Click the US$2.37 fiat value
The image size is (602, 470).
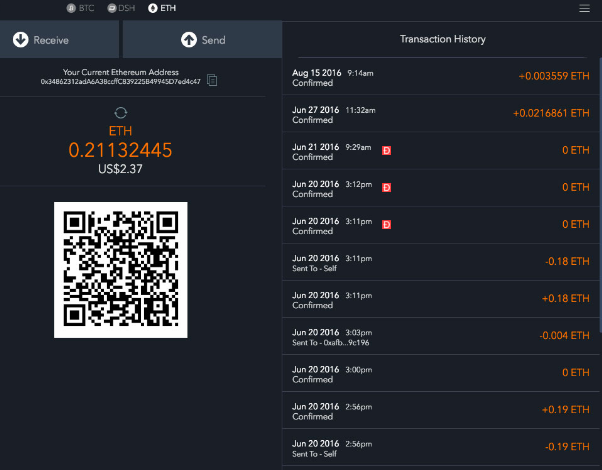(x=120, y=169)
